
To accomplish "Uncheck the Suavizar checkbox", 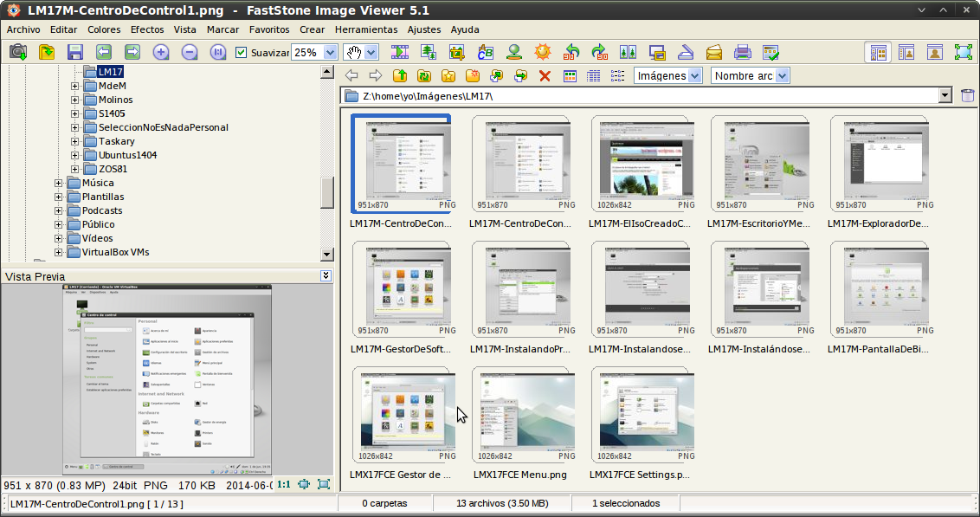I will click(242, 53).
